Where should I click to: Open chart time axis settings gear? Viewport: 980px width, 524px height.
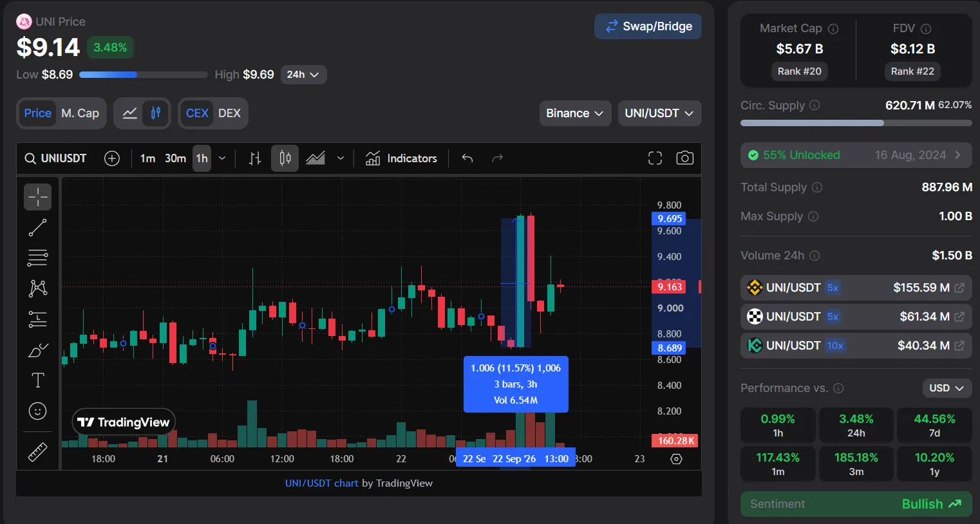676,459
